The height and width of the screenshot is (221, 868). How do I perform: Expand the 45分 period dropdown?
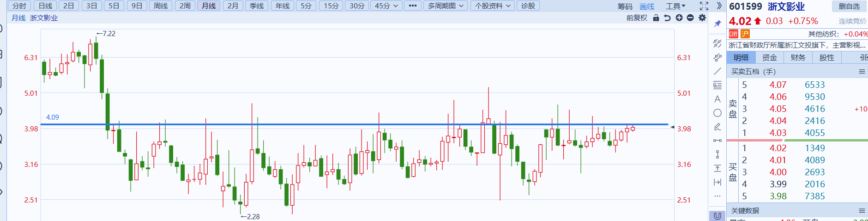[x=386, y=6]
